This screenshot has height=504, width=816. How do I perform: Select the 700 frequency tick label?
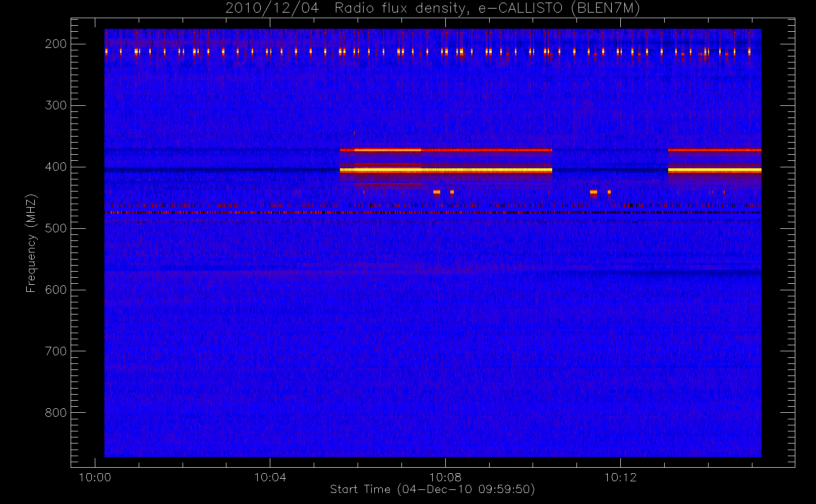[56, 351]
